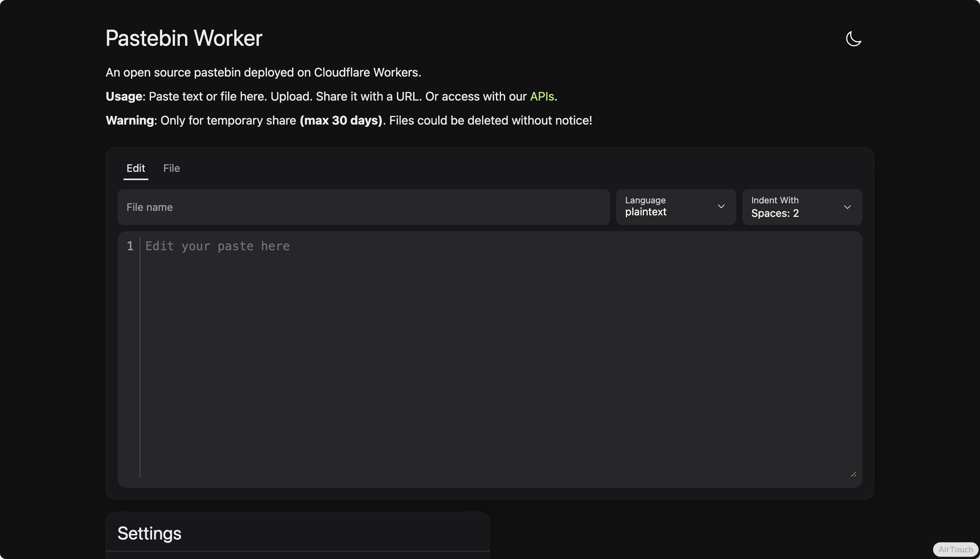Select the Spaces: 2 indent value
980x559 pixels.
(775, 213)
